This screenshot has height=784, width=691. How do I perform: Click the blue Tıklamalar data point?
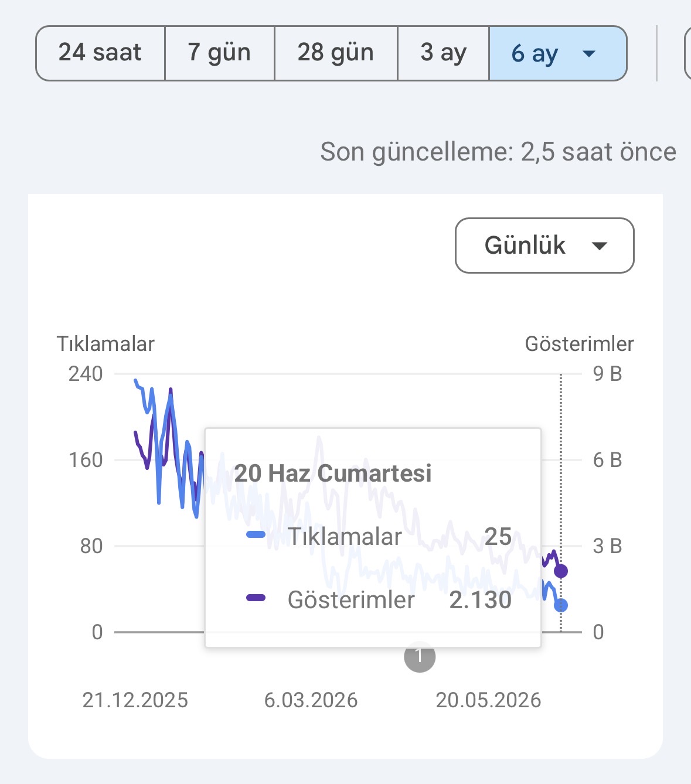[x=561, y=605]
